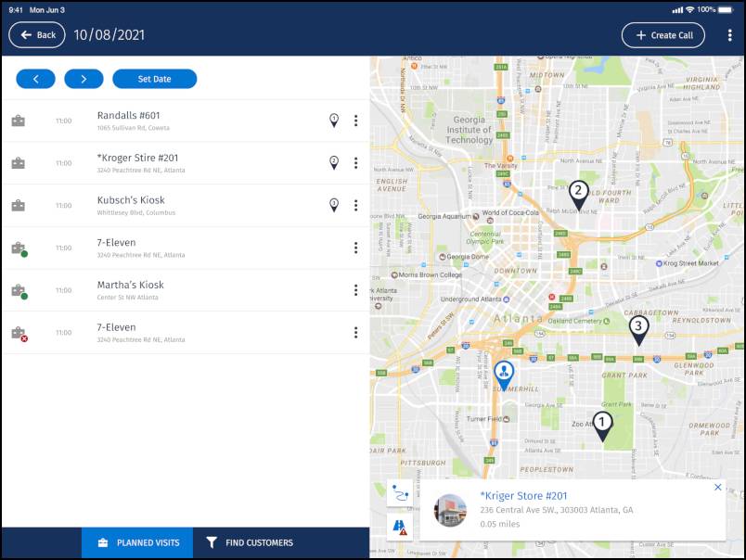Click green status briefcase for Martha's Kiosk
Image resolution: width=746 pixels, height=560 pixels.
[x=19, y=291]
